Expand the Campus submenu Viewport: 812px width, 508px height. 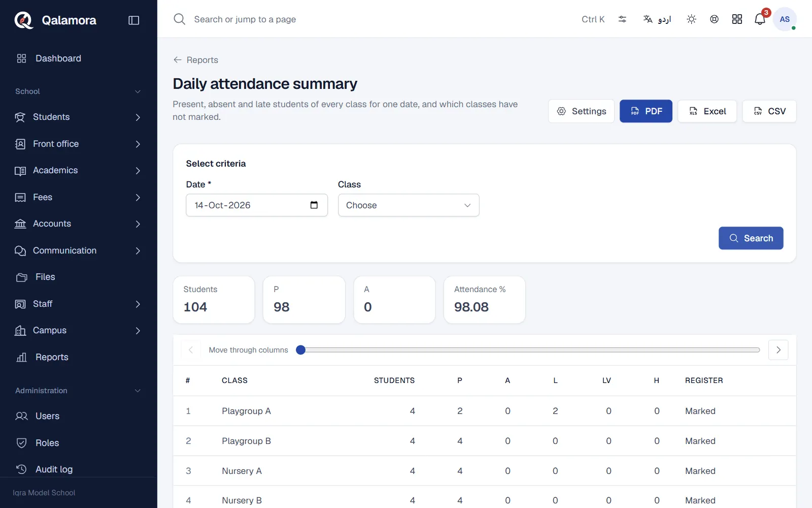pyautogui.click(x=138, y=331)
